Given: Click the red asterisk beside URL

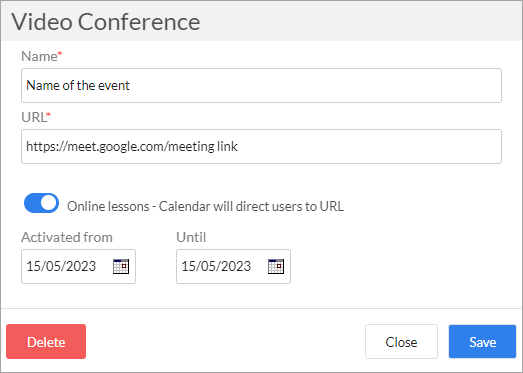Looking at the screenshot, I should point(48,115).
